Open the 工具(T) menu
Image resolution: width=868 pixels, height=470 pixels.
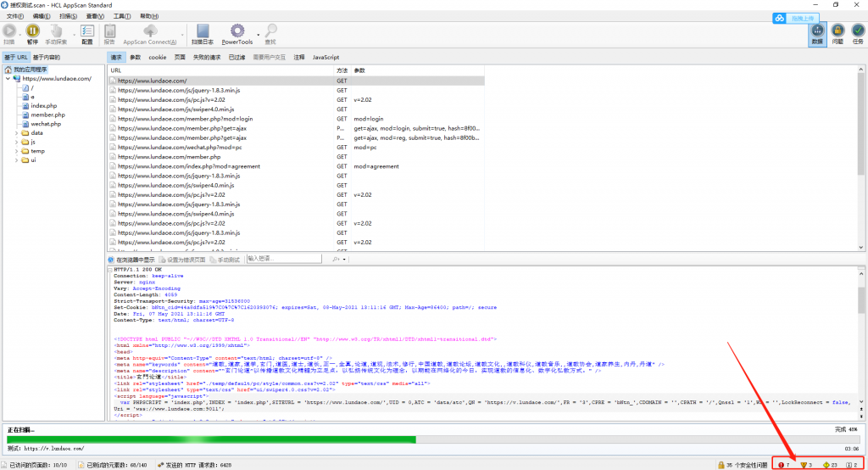pos(122,16)
